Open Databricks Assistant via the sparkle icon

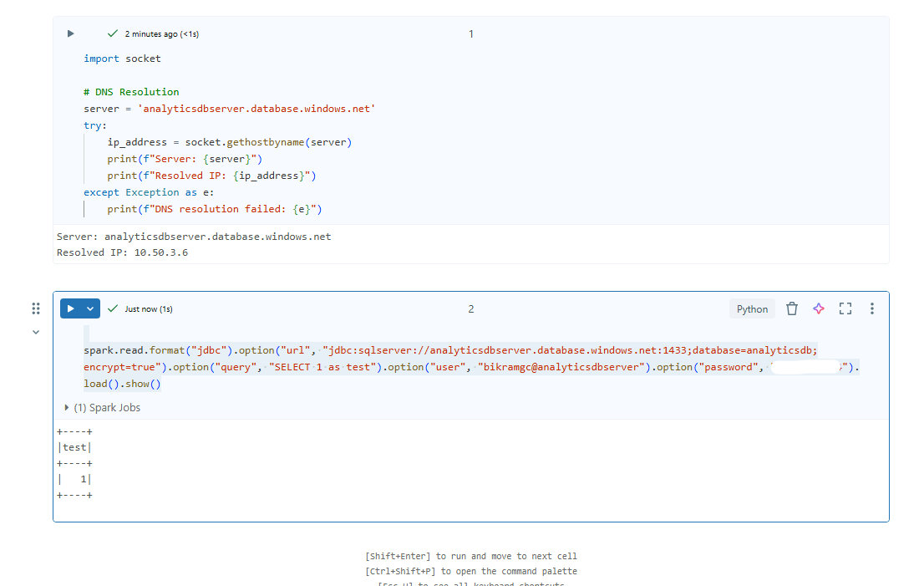pos(818,308)
